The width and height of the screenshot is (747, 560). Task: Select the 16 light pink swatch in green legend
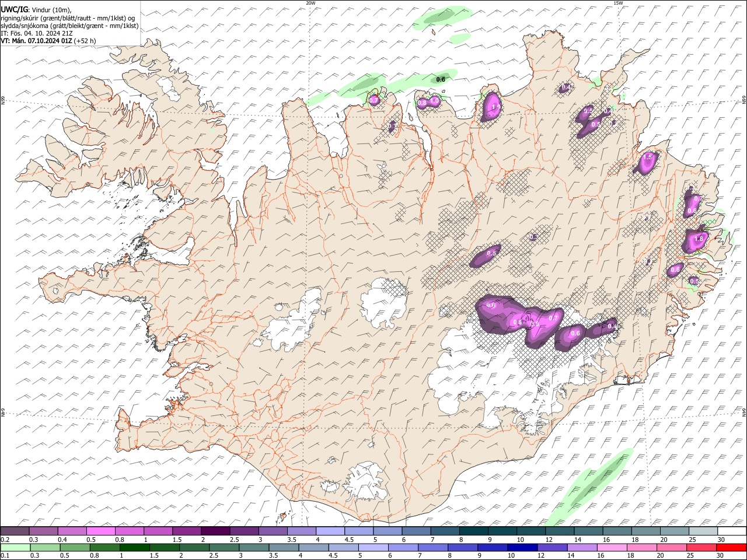(x=612, y=547)
